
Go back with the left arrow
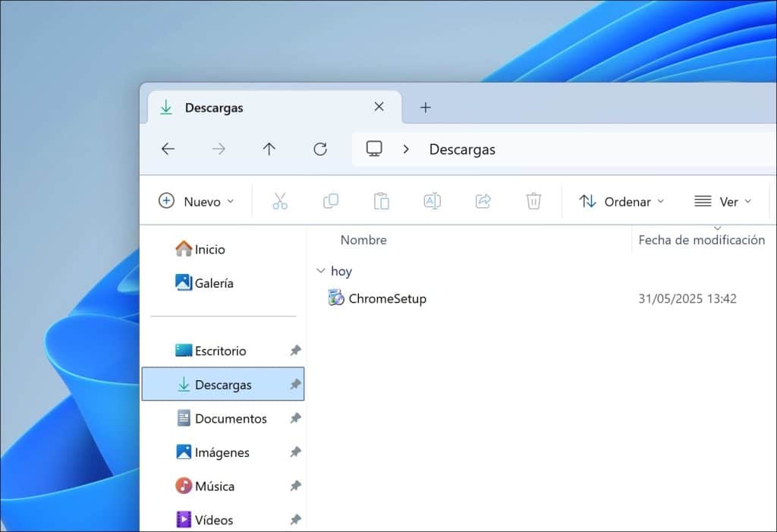coord(168,149)
